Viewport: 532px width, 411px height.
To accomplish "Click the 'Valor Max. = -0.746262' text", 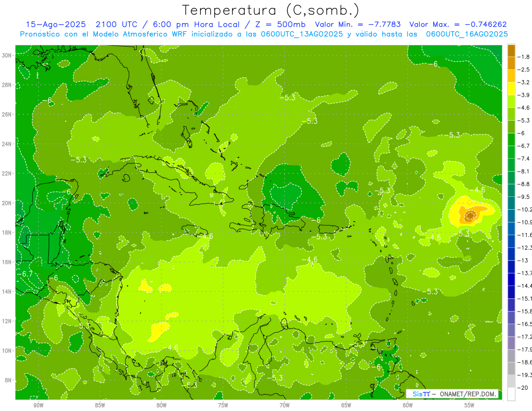I will click(458, 25).
